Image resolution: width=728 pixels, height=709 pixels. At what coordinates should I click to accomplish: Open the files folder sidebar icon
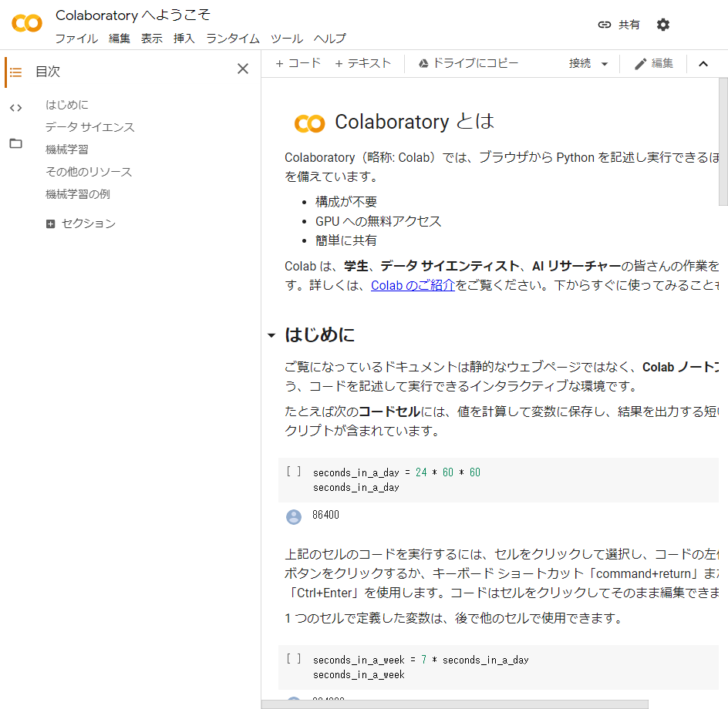coord(15,143)
